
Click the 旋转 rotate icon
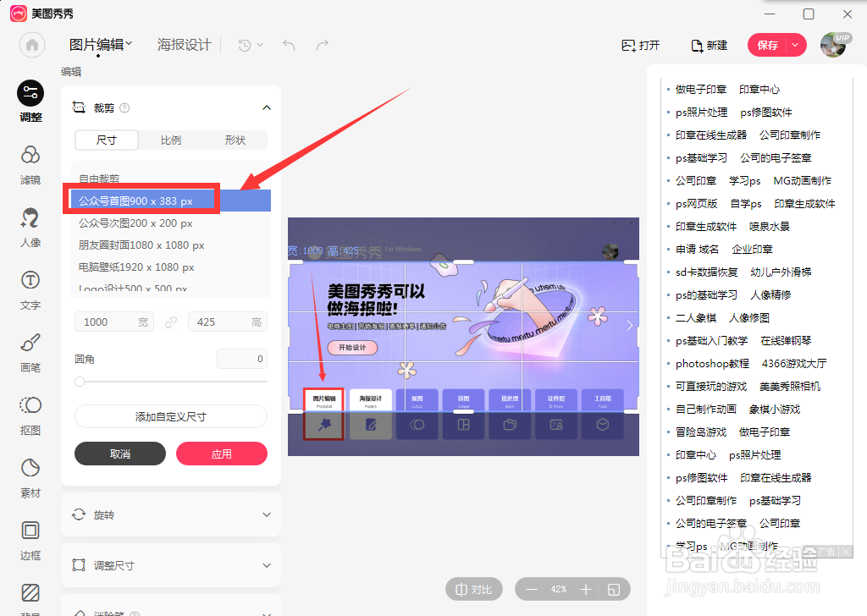click(79, 514)
